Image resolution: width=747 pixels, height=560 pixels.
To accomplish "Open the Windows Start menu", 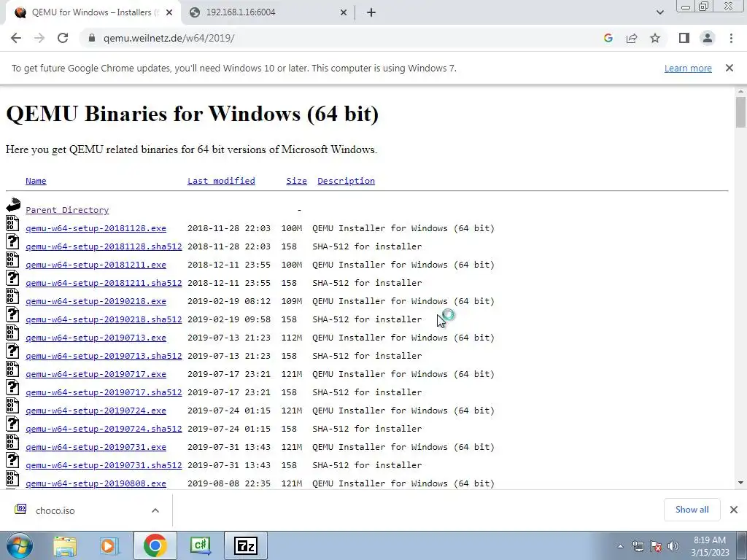I will tap(19, 545).
